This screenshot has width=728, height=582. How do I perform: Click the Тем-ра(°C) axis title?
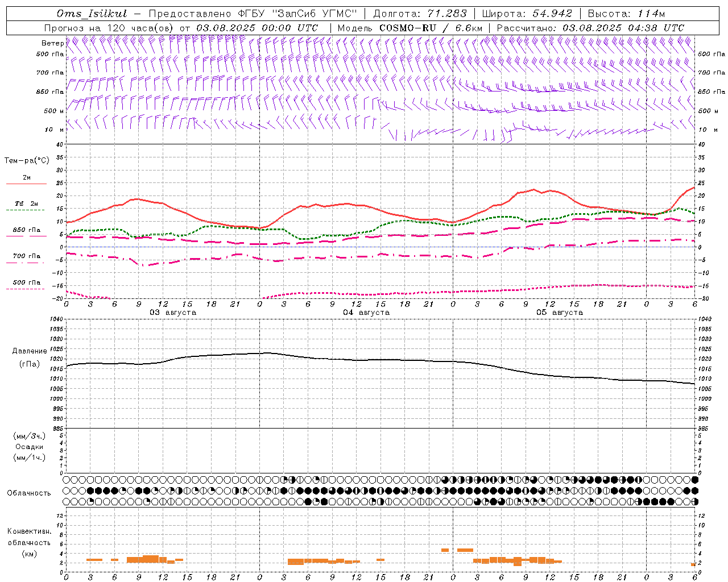coord(27,161)
